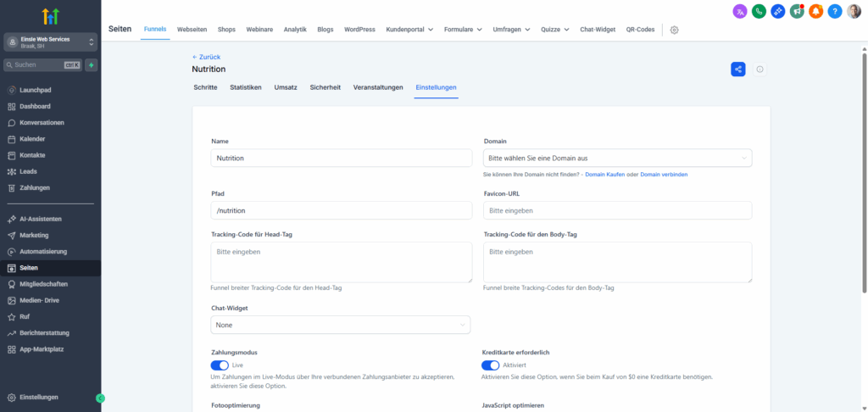Viewport: 868px width, 412px height.
Task: Open the Webseiten tab
Action: 192,30
